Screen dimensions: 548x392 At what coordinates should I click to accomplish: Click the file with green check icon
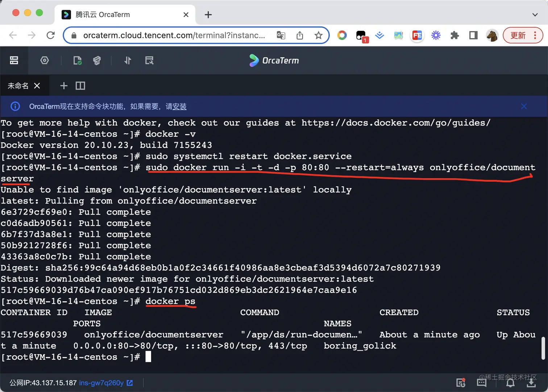(x=77, y=60)
